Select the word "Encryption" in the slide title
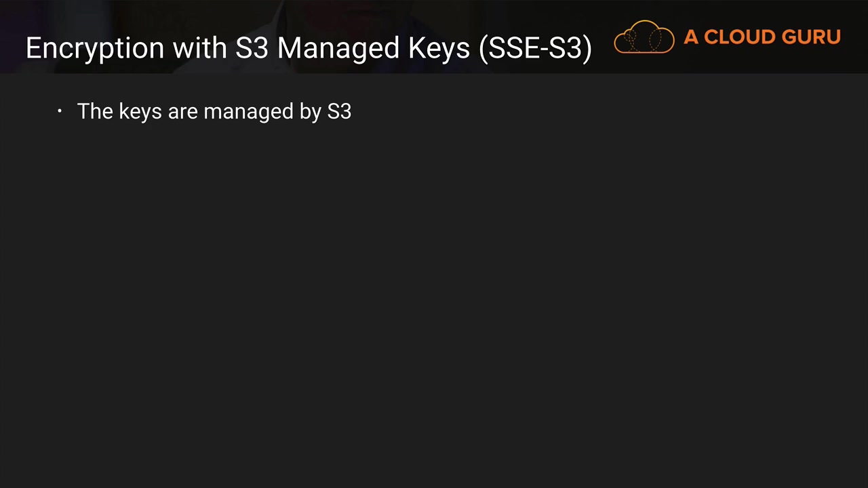Screen dimensions: 868x488 94,49
